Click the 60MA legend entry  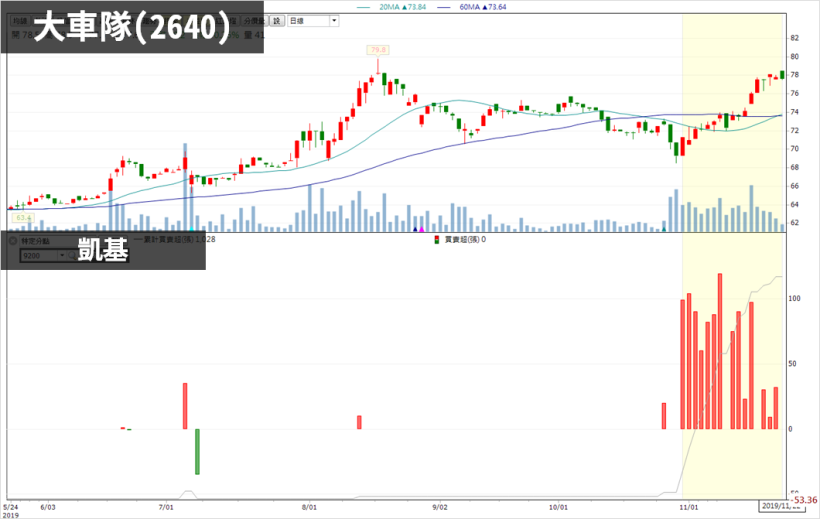pos(473,7)
